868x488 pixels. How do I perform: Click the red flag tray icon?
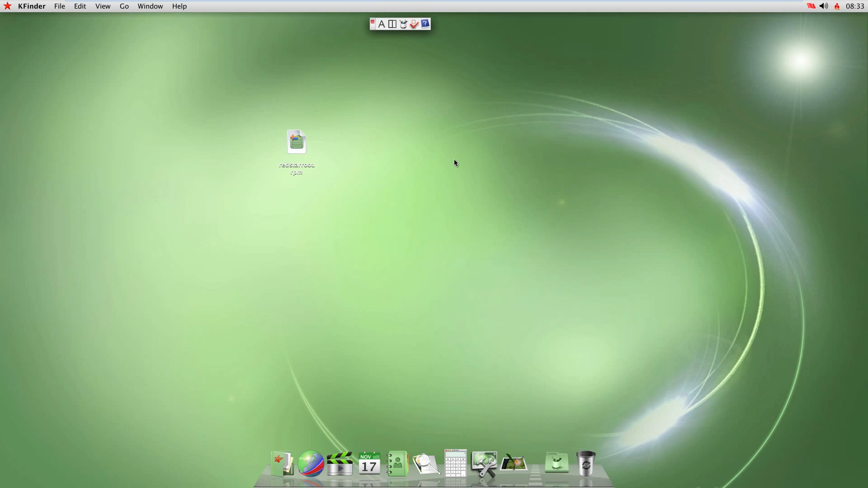coord(811,6)
